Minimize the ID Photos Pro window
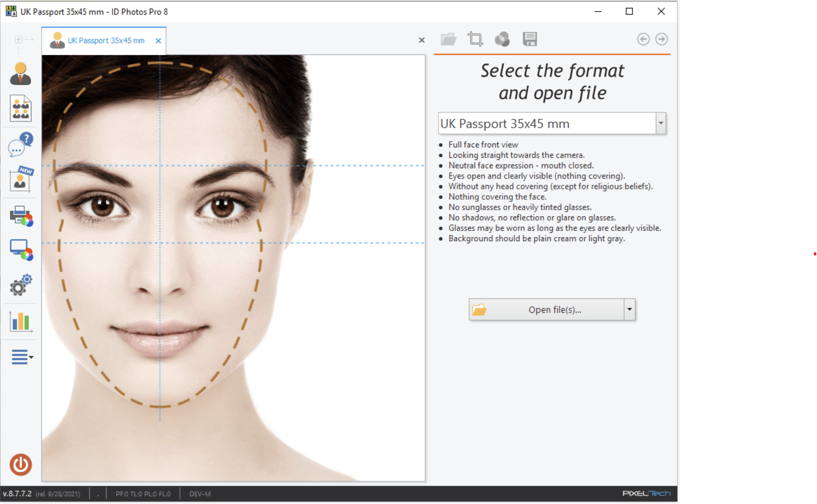Screen dimensions: 817x504 (x=598, y=11)
